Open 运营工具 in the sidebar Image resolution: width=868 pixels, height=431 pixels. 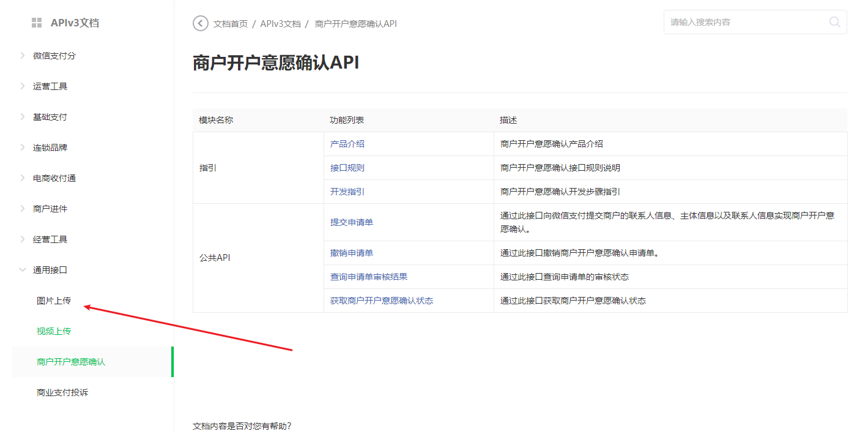point(50,86)
